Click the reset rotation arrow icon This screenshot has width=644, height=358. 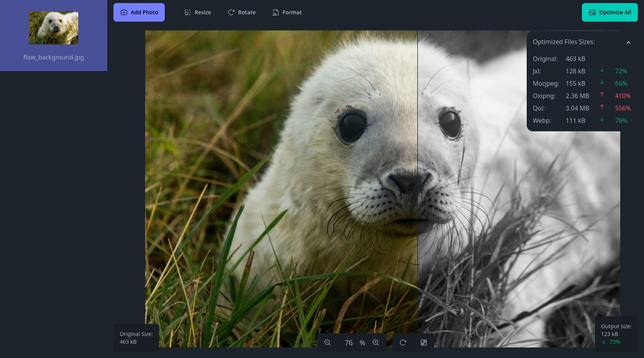point(403,343)
